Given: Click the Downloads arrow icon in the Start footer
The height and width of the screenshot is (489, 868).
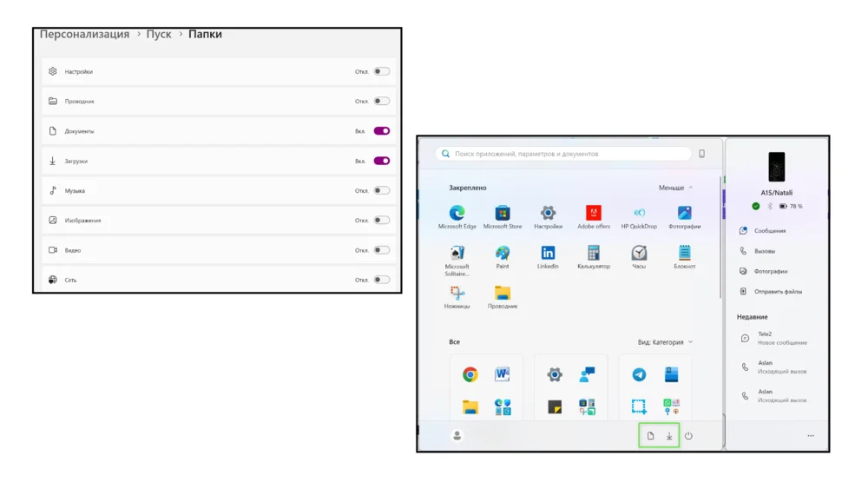Looking at the screenshot, I should tap(668, 436).
